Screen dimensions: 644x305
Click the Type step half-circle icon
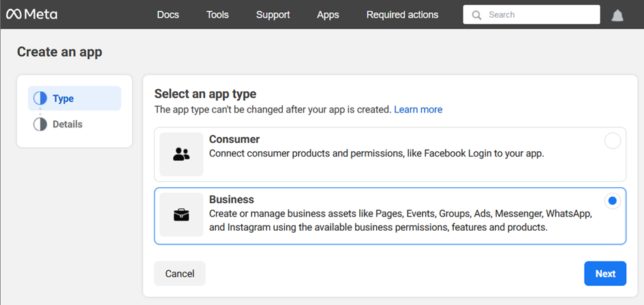(40, 98)
